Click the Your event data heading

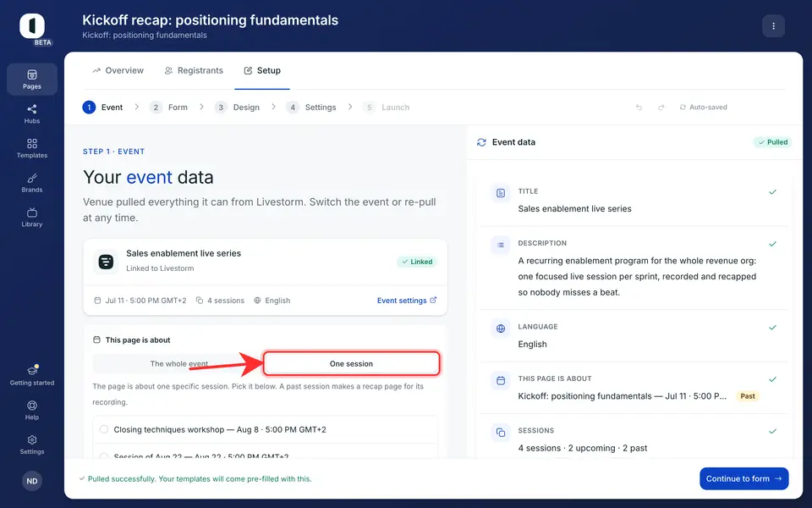(148, 177)
